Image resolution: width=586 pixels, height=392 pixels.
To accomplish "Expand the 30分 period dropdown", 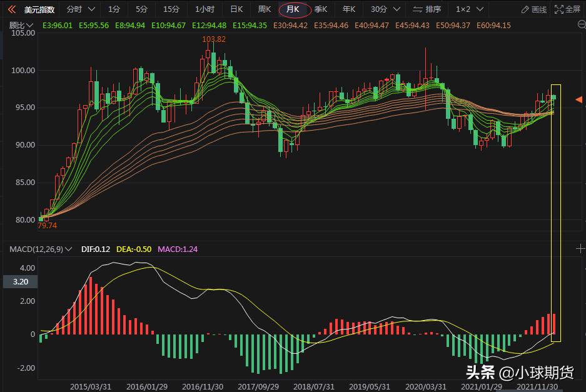I will 385,9.
